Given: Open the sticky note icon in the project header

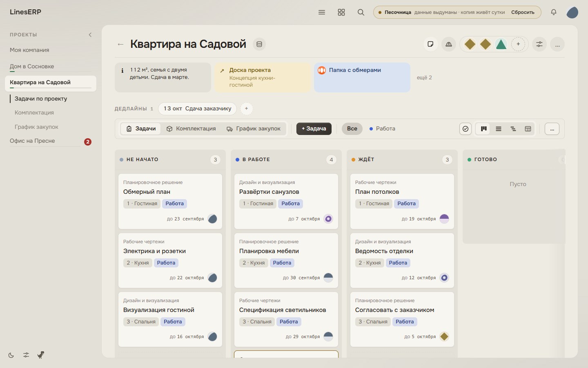Looking at the screenshot, I should pyautogui.click(x=430, y=44).
